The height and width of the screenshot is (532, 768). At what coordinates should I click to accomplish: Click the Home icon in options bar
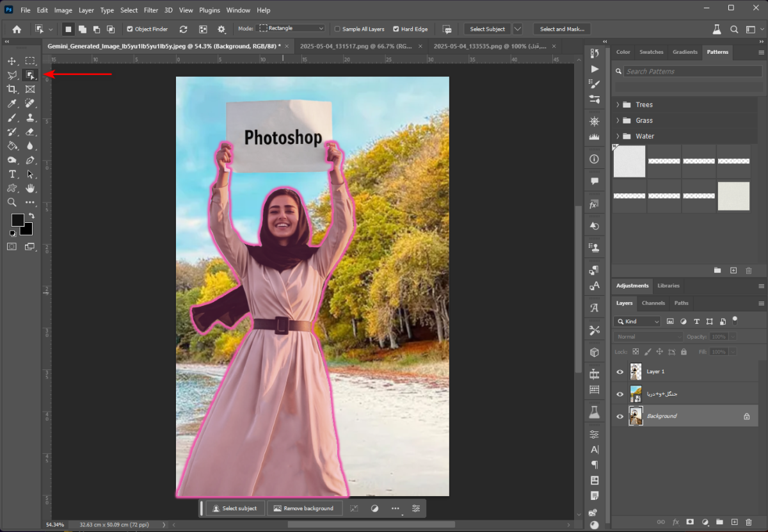(17, 29)
